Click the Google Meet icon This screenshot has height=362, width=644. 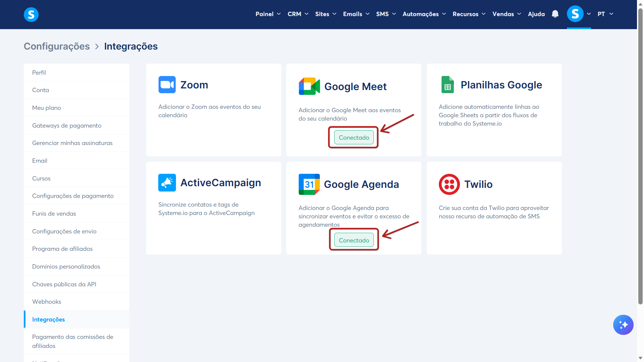309,86
